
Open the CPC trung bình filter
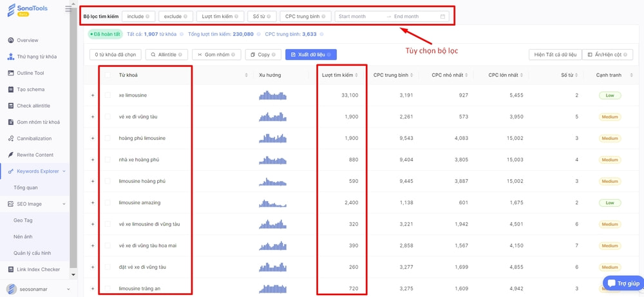point(305,17)
